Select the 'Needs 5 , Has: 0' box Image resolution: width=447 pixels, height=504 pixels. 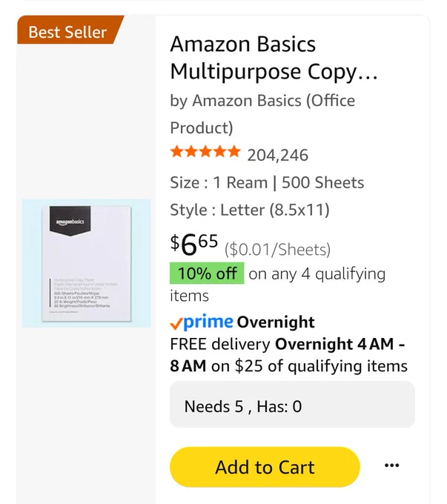pos(292,405)
